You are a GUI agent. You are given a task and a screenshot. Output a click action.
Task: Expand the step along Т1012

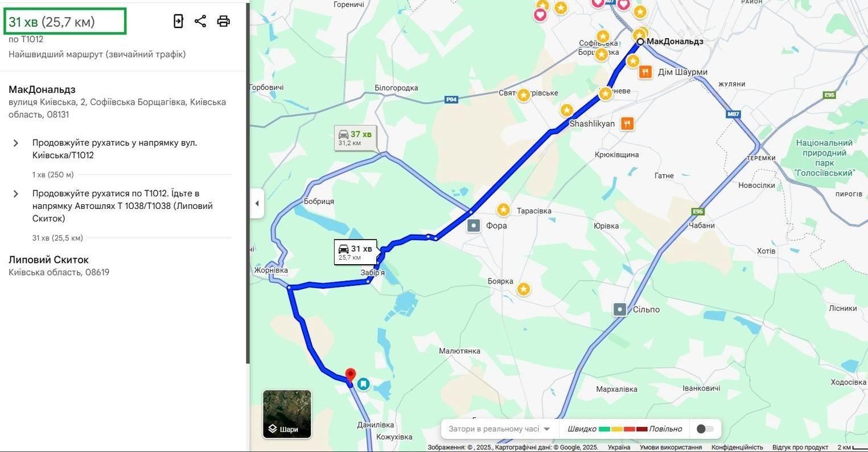16,194
